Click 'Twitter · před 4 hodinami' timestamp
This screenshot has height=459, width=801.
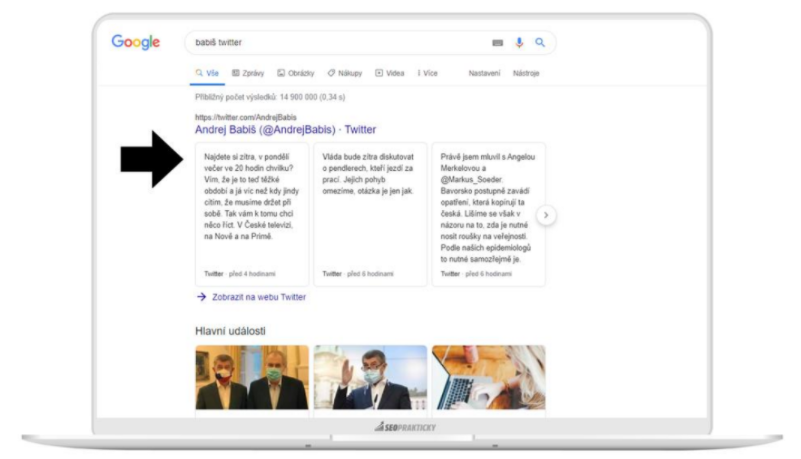coord(240,274)
